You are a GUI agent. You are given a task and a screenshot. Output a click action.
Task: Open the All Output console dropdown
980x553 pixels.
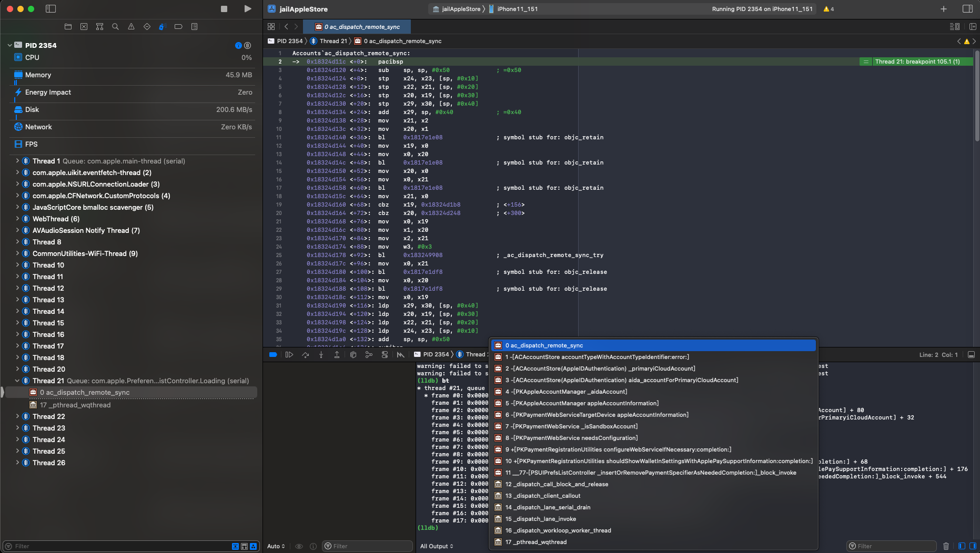coord(437,546)
